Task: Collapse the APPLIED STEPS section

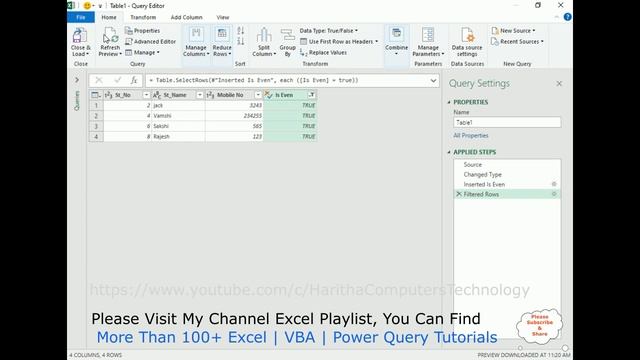Action: click(x=449, y=152)
